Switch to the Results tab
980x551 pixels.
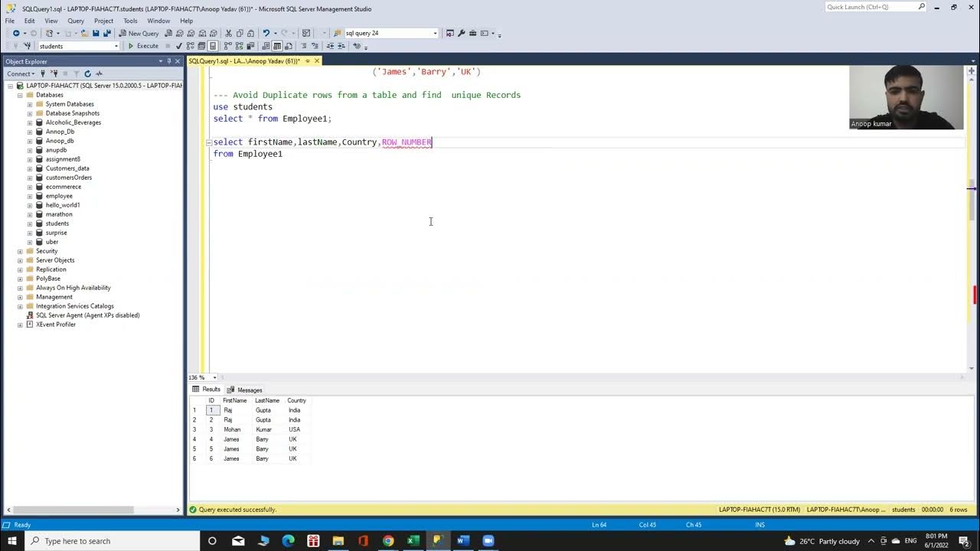206,390
